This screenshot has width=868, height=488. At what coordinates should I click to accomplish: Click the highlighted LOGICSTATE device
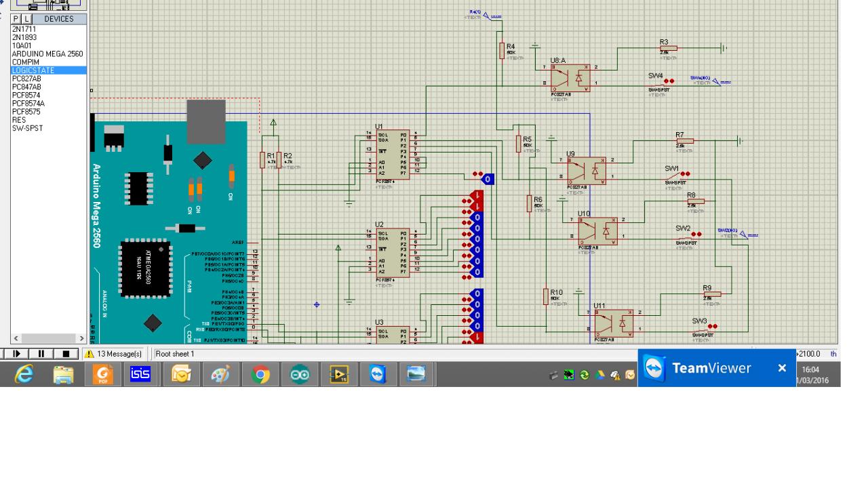[50, 70]
